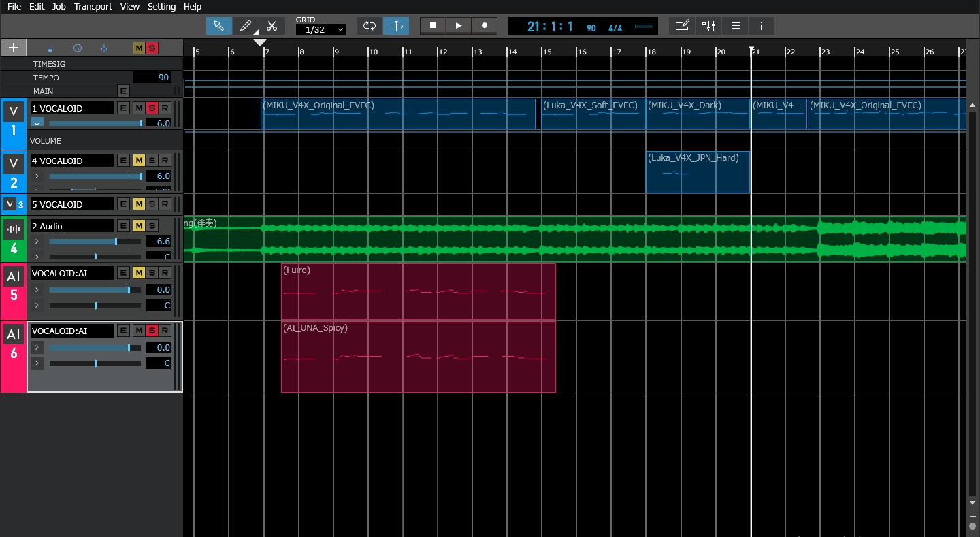Viewport: 980px width, 537px height.
Task: Click the clock icon above the tracks
Action: click(78, 48)
